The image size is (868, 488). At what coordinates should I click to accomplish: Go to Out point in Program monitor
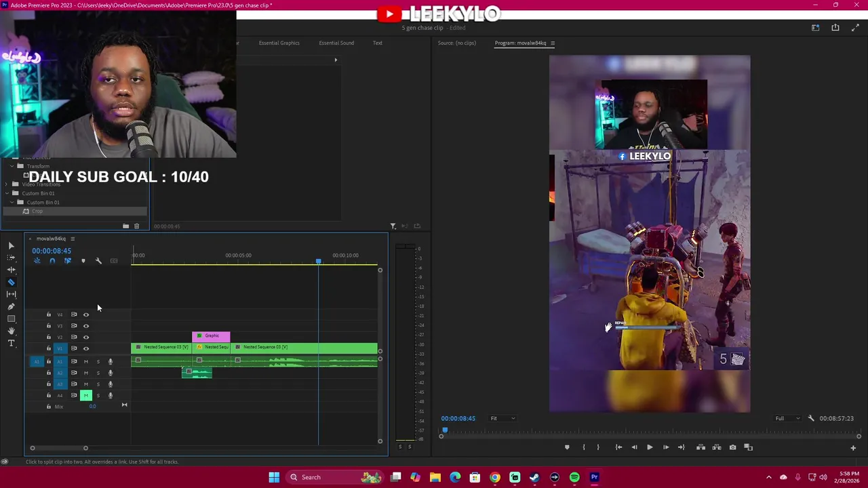pyautogui.click(x=682, y=447)
